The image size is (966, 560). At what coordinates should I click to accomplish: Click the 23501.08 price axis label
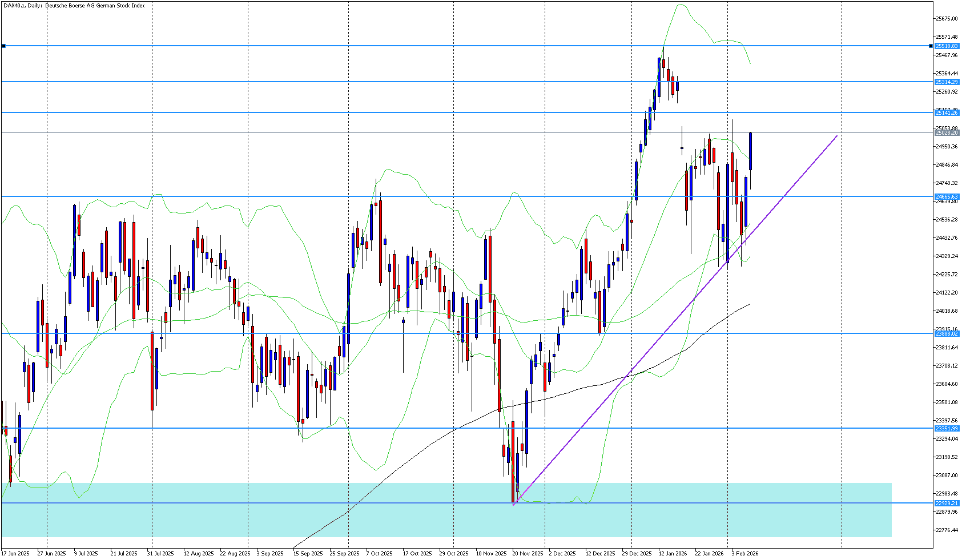947,402
